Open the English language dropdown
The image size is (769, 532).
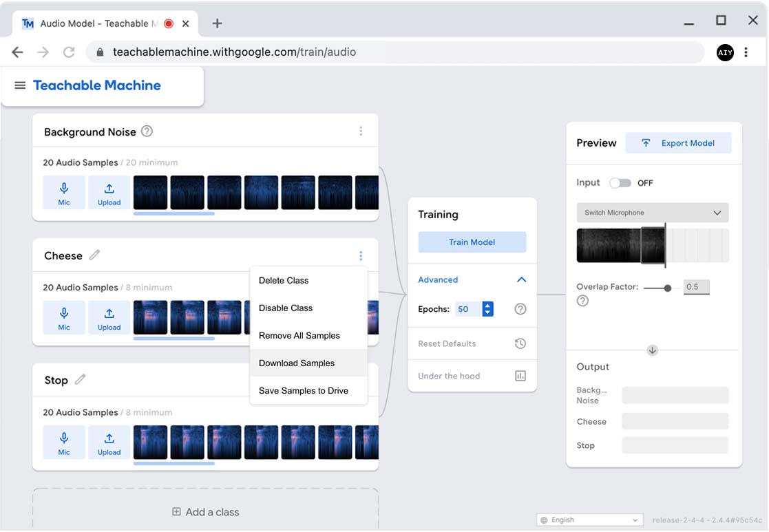click(x=590, y=520)
